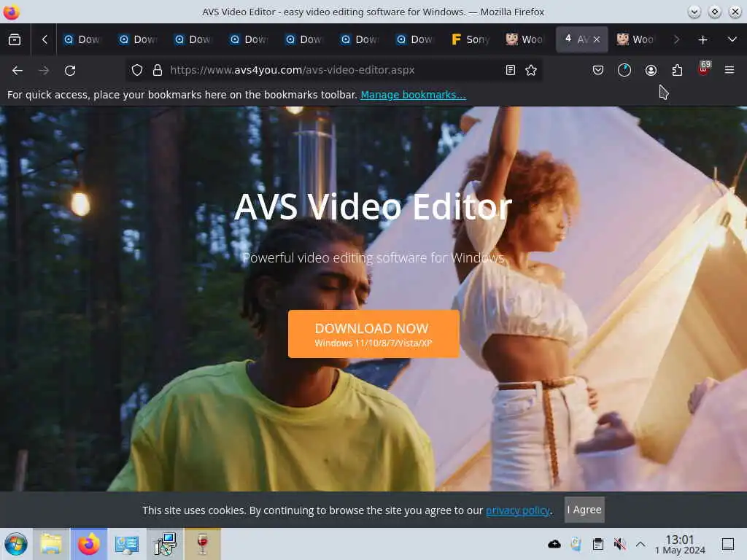The width and height of the screenshot is (747, 560).
Task: Show the desktop via the corner button
Action: (x=728, y=544)
